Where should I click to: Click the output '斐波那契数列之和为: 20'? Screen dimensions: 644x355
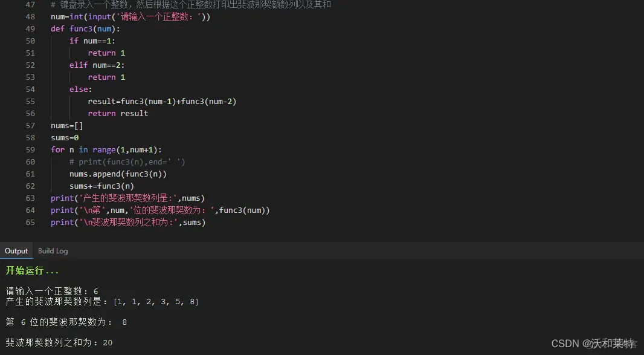[x=59, y=343]
